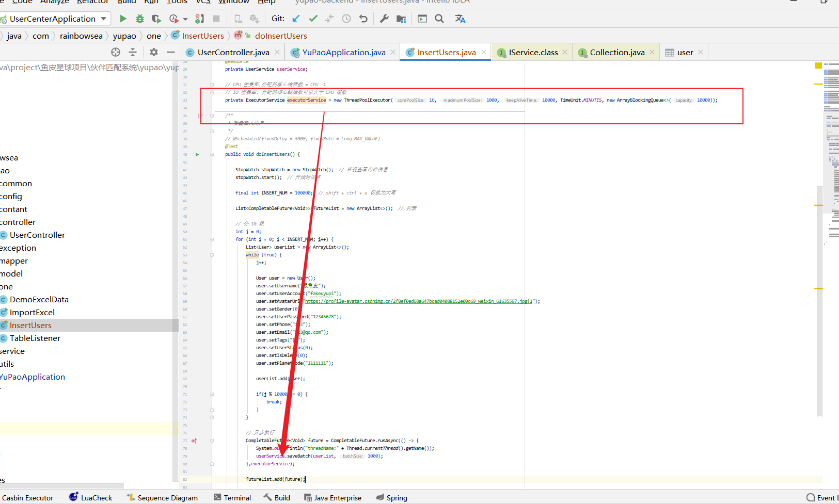Run with Coverage from toolbar
839x504 pixels.
point(156,19)
